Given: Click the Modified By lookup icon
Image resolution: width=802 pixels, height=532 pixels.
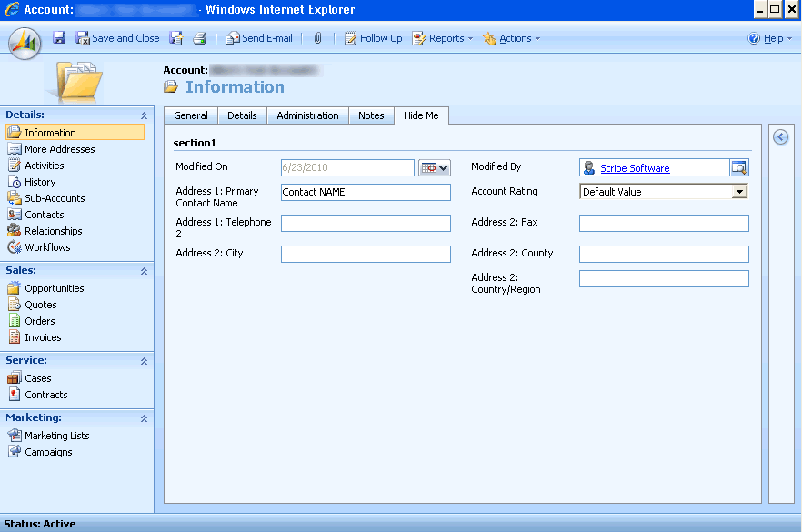Looking at the screenshot, I should pyautogui.click(x=739, y=168).
